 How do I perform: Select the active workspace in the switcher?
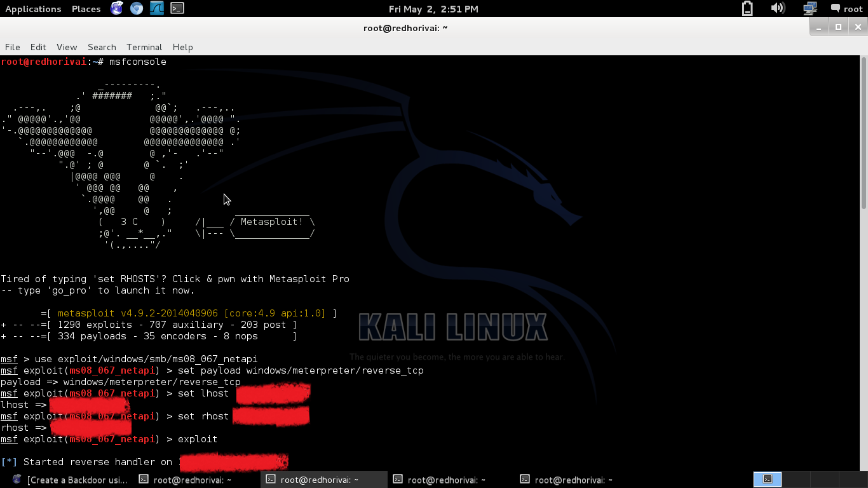pyautogui.click(x=768, y=479)
